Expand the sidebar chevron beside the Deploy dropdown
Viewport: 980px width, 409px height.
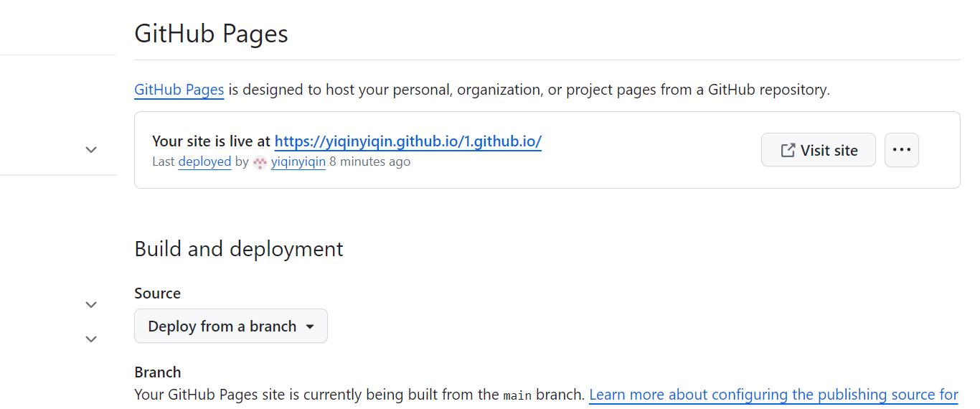tap(91, 339)
